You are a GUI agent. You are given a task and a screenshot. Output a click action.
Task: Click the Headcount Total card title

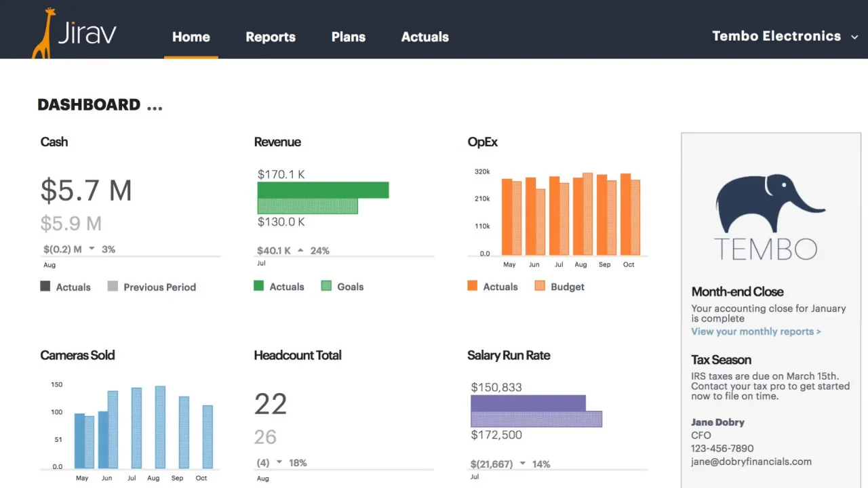click(x=298, y=355)
